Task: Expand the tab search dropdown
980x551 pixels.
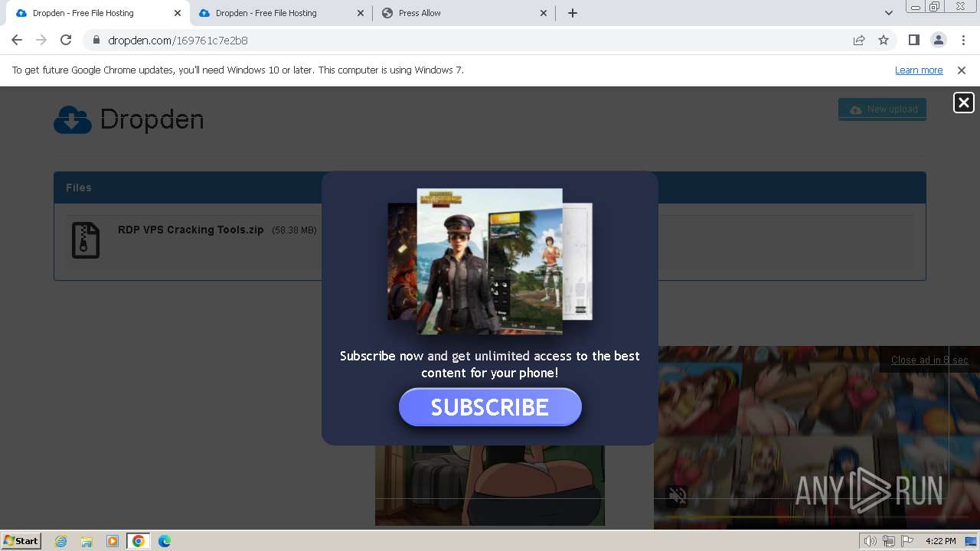Action: 888,13
